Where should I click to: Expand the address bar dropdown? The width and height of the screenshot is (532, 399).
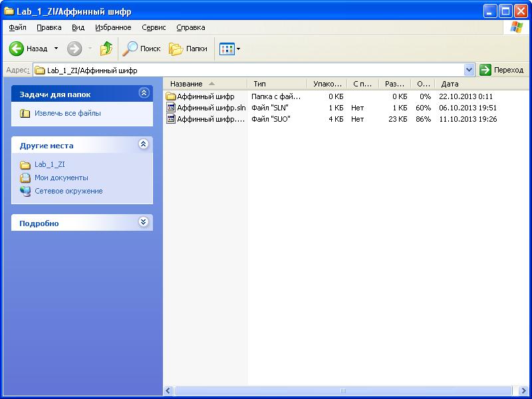(469, 70)
